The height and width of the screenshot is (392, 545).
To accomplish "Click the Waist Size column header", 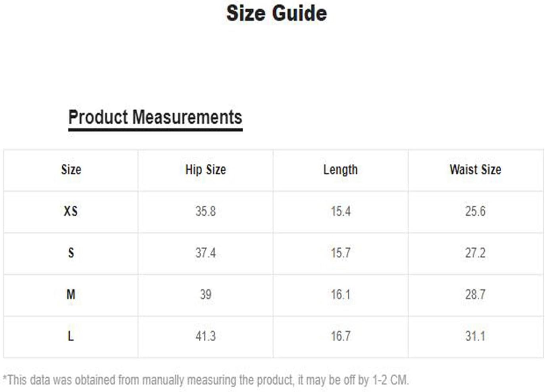I will point(475,170).
